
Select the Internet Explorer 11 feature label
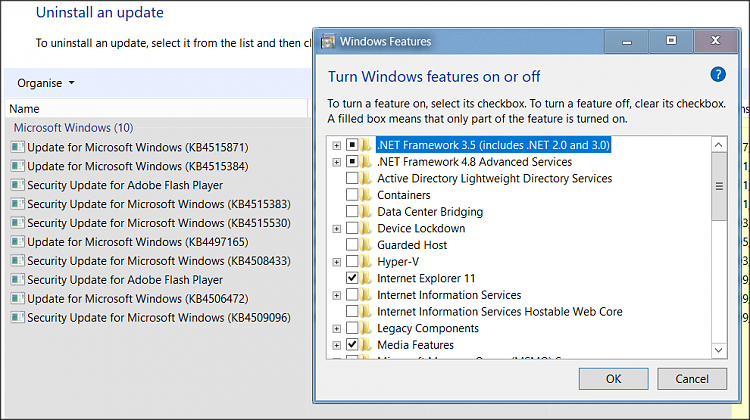(x=426, y=278)
